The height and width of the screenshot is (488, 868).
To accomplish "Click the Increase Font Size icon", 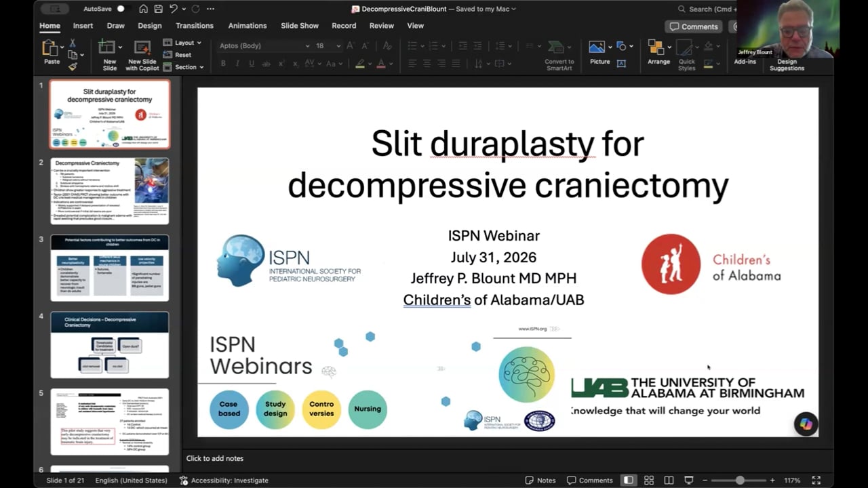I will coord(351,45).
